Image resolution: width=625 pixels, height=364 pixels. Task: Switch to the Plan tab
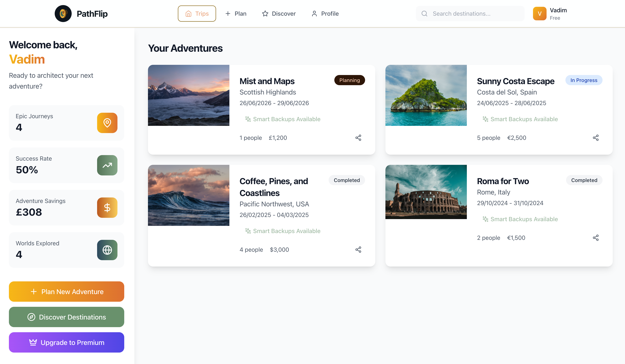[236, 14]
